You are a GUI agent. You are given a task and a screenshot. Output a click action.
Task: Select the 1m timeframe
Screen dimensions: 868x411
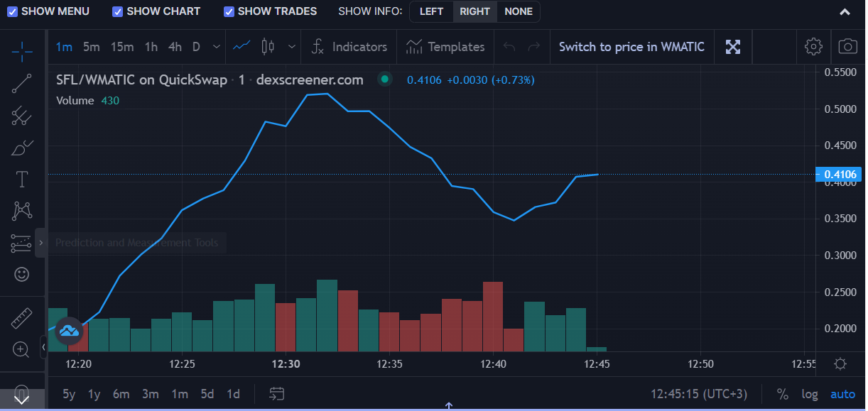click(64, 47)
